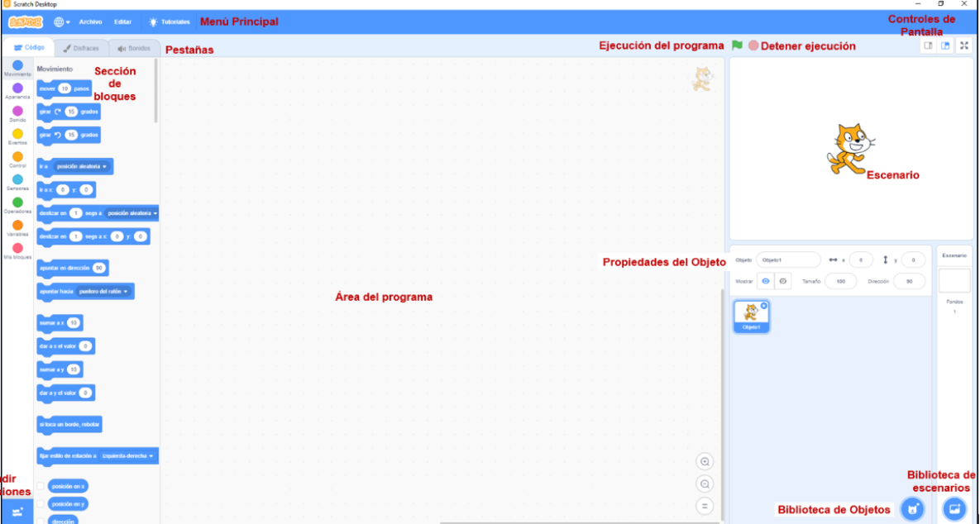This screenshot has width=980, height=524.
Task: Open the Eventos block category
Action: [17, 136]
